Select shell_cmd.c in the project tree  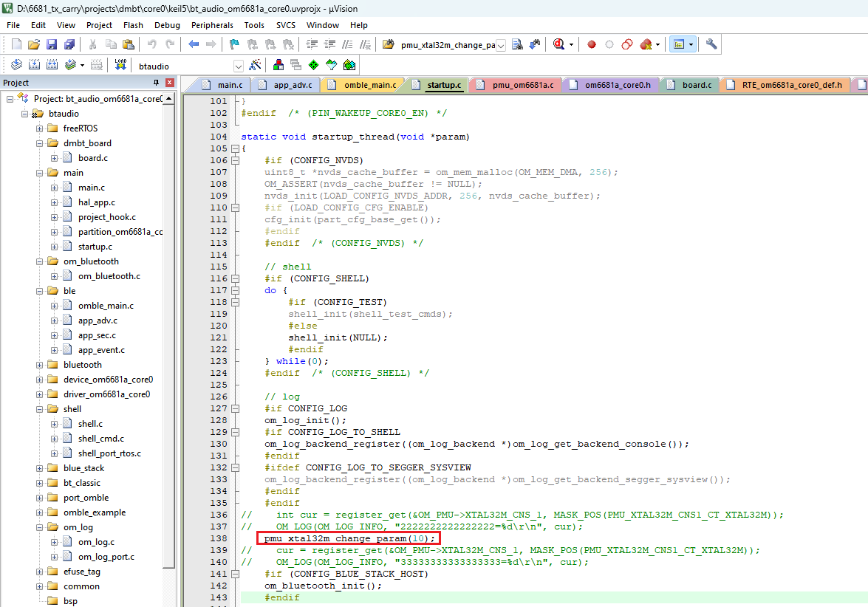(101, 439)
